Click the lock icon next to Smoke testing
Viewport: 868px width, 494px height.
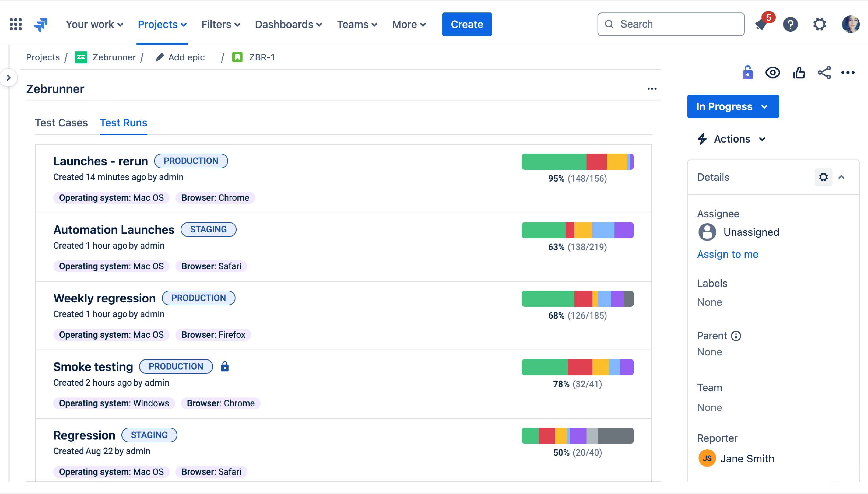[225, 367]
